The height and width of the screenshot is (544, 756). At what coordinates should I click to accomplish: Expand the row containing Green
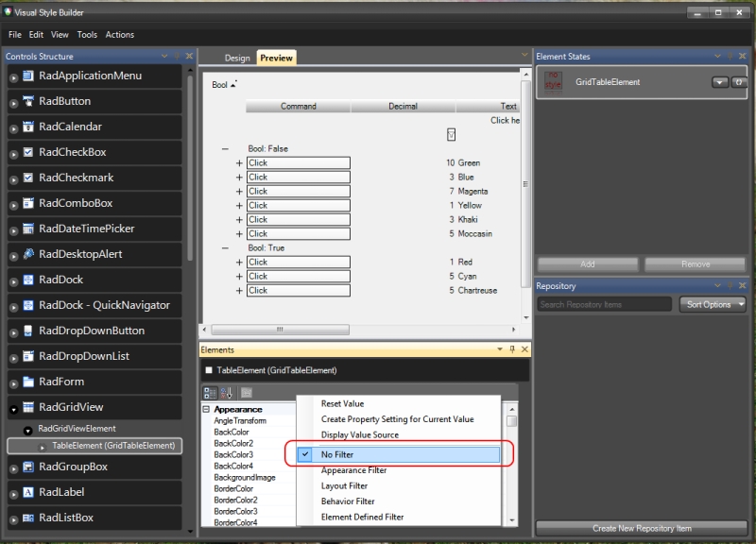[239, 162]
